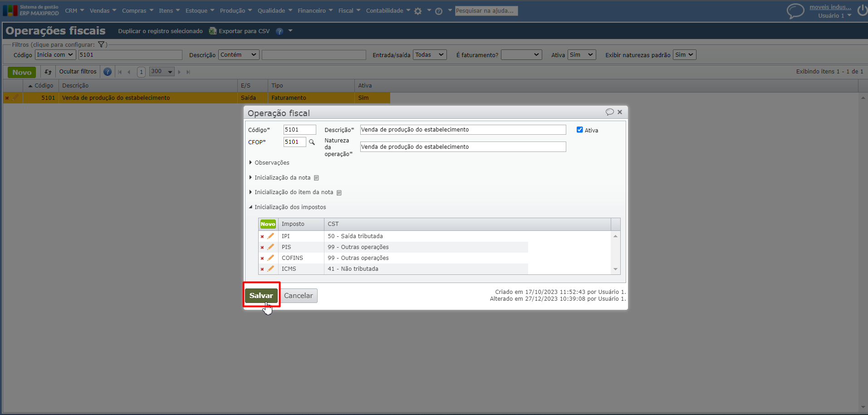The image size is (868, 415).
Task: Click Duplicar o registro selecionado
Action: 161,31
